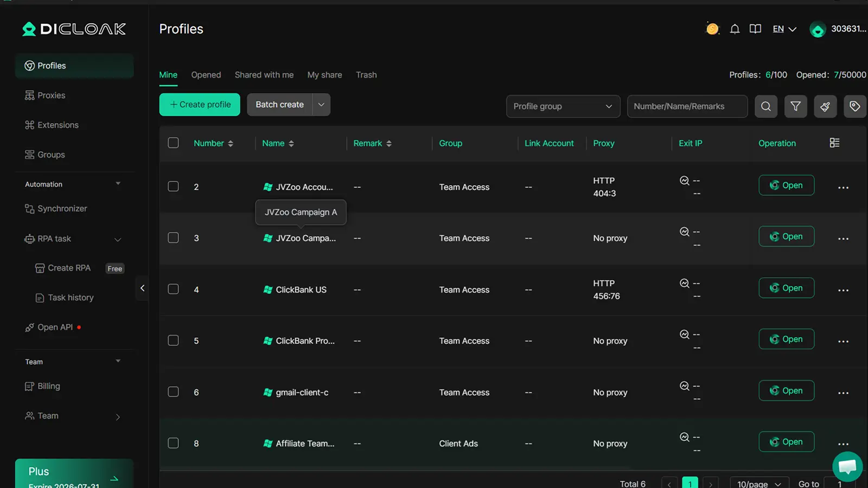Open the filter funnel icon
868x488 pixels.
pos(795,106)
